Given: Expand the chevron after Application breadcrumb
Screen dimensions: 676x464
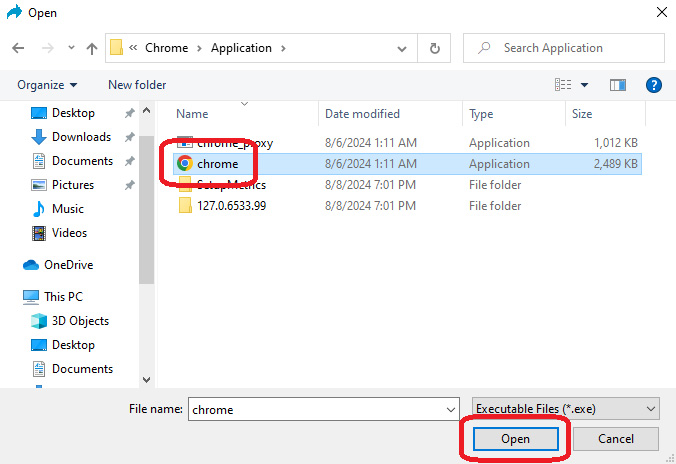Looking at the screenshot, I should click(x=283, y=48).
